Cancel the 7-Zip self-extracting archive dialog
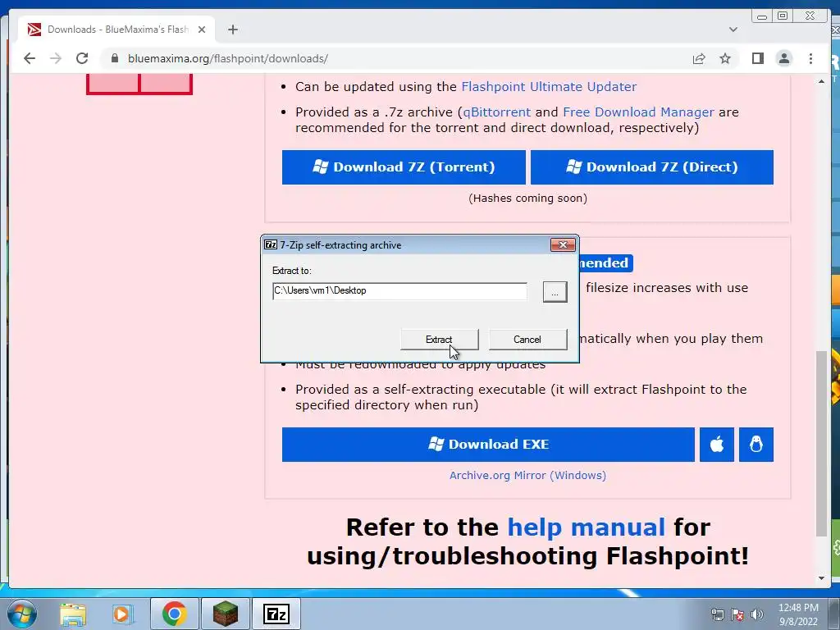Viewport: 840px width, 630px height. coord(527,340)
